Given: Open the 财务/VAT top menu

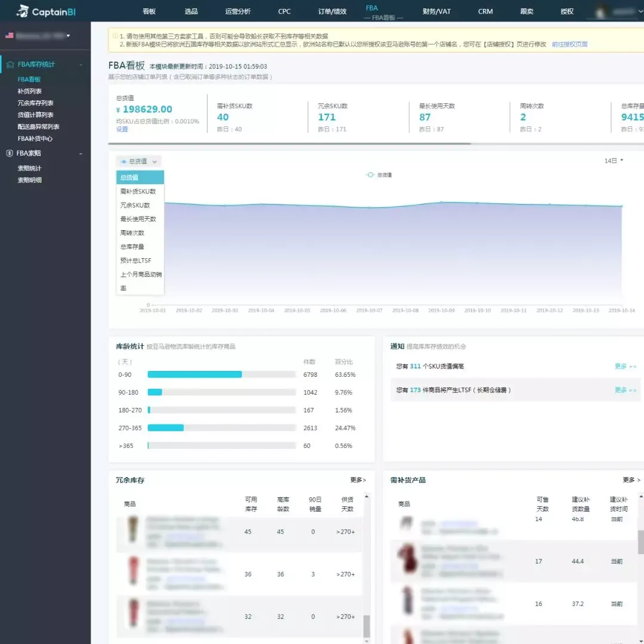Looking at the screenshot, I should pos(436,11).
